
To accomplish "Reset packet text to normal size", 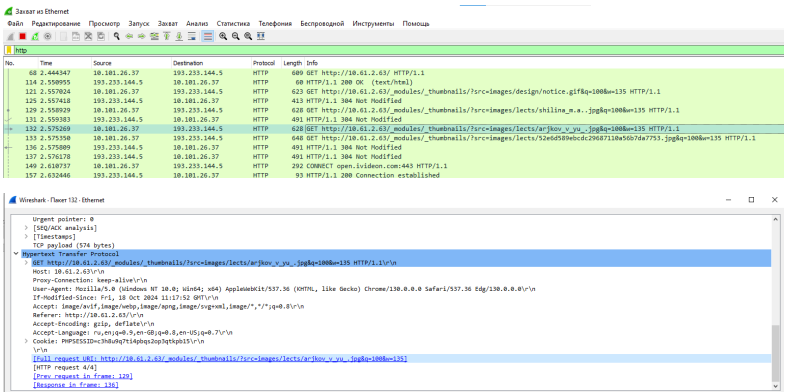I will tap(248, 37).
